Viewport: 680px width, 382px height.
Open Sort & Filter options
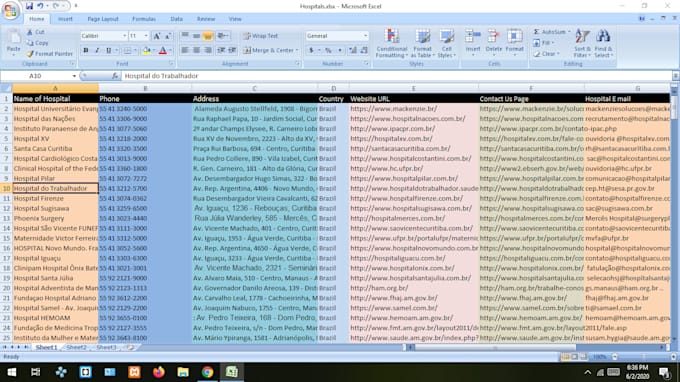coord(582,42)
